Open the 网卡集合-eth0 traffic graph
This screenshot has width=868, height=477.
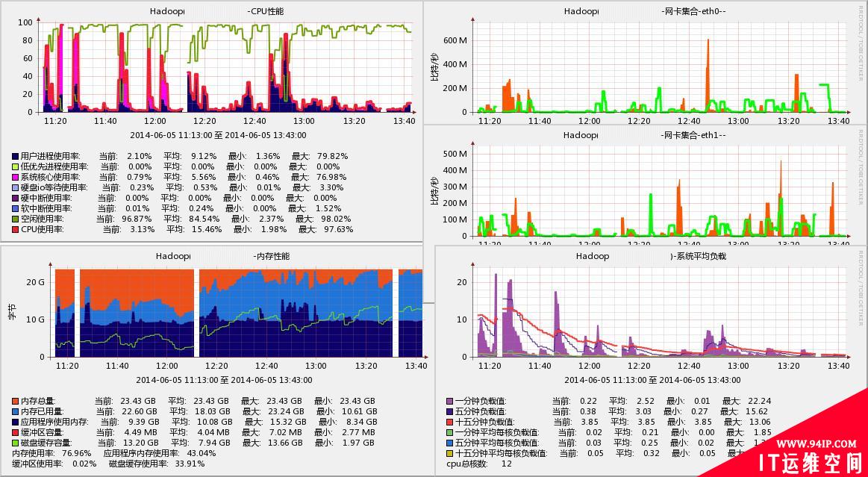tap(661, 66)
